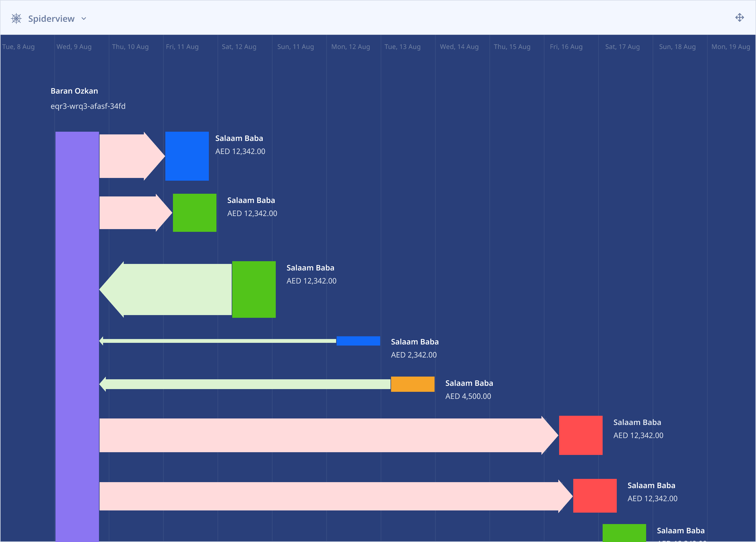Click the long pink arrow to the upper red square

pyautogui.click(x=320, y=435)
